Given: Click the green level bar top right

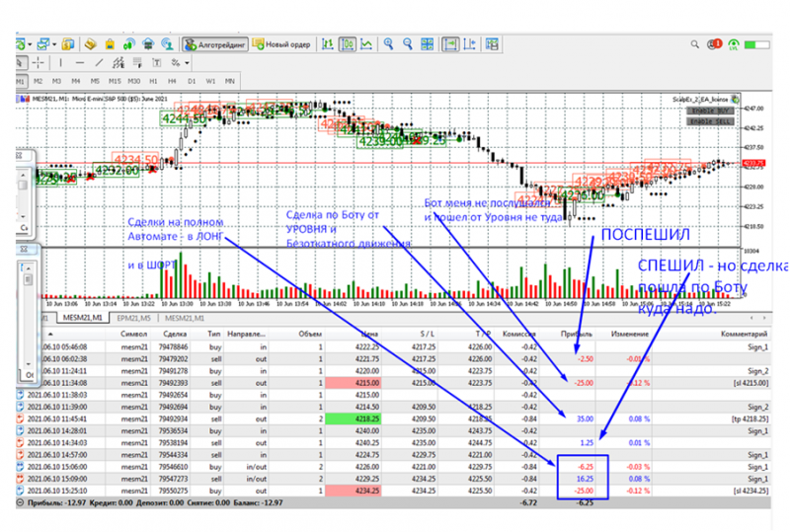Looking at the screenshot, I should pyautogui.click(x=756, y=44).
